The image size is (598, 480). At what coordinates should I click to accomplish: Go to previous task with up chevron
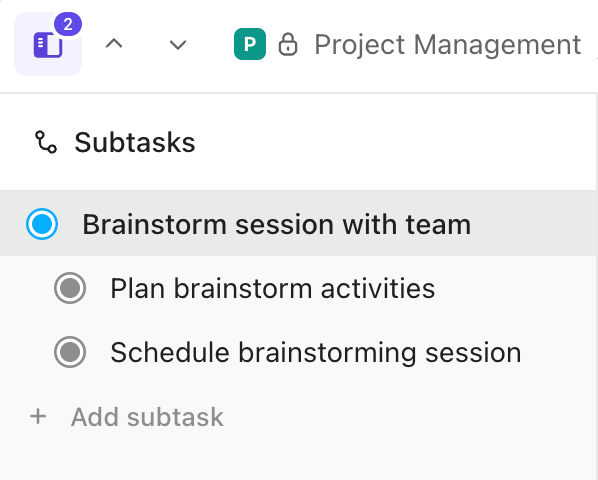point(114,44)
